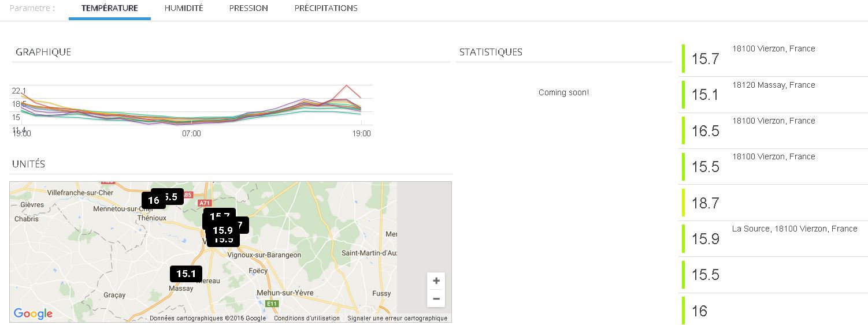The width and height of the screenshot is (868, 325).
Task: Switch to the Précipitations tab
Action: [326, 9]
